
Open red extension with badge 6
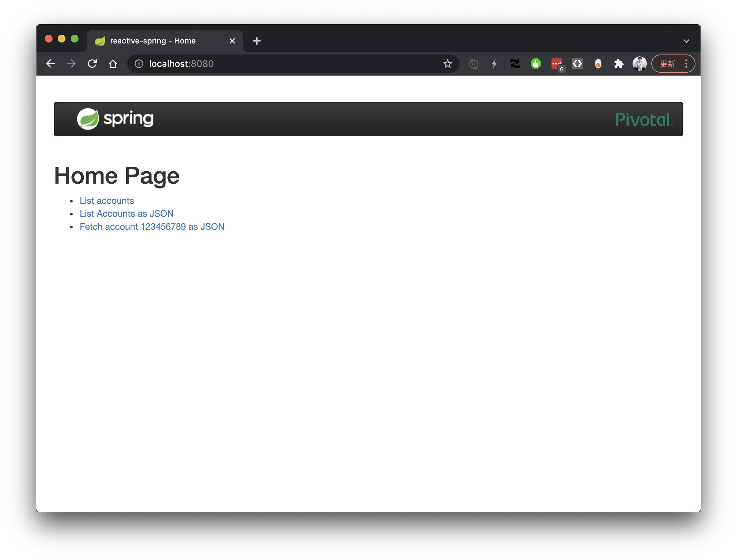coord(556,64)
